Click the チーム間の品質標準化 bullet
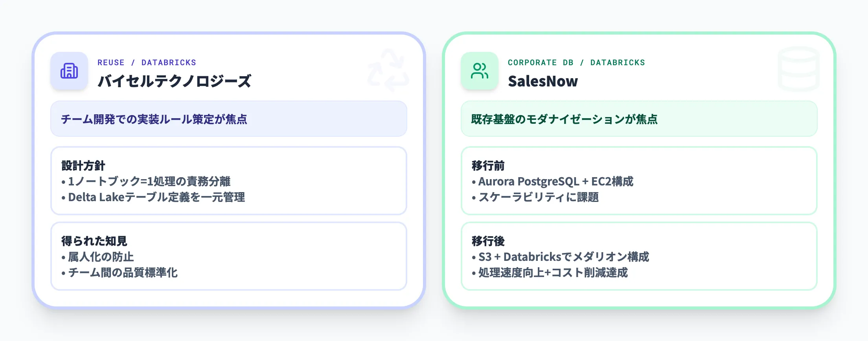This screenshot has width=868, height=341. tap(123, 273)
